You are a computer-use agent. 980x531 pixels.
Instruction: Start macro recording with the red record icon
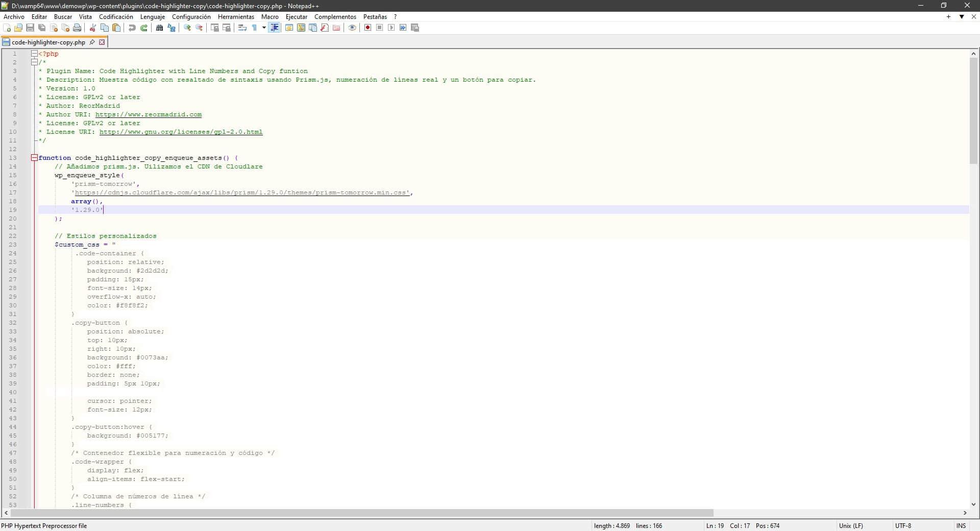pyautogui.click(x=367, y=28)
